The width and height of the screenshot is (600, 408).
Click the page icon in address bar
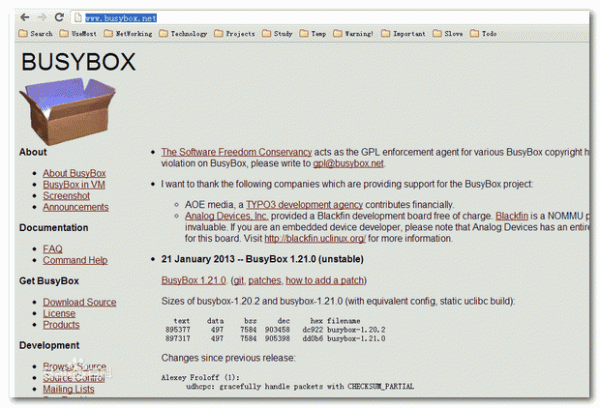[78, 18]
